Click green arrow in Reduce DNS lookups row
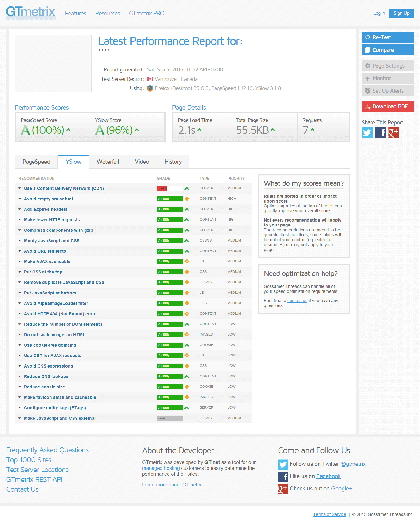 [x=187, y=376]
